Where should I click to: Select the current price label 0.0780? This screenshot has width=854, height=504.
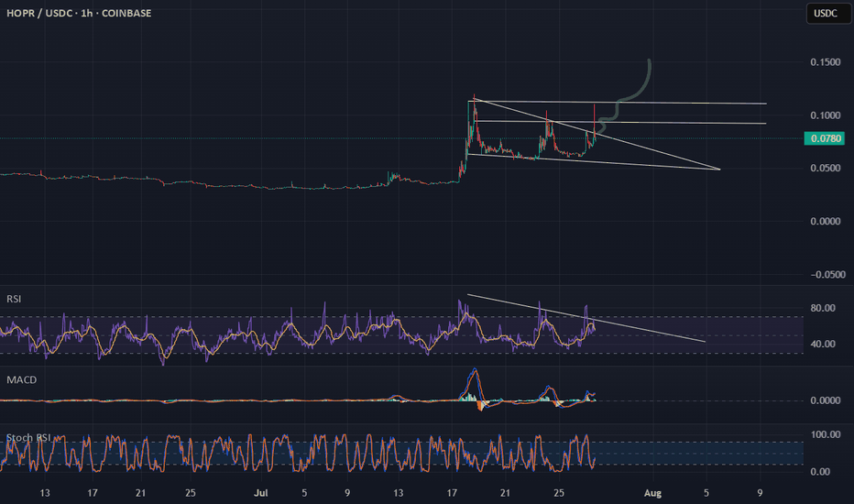(x=825, y=138)
